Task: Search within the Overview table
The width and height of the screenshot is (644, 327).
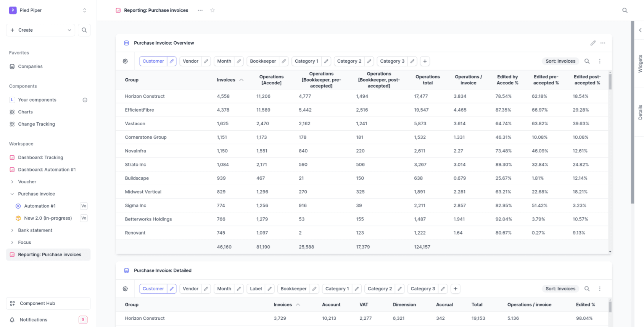Action: (x=587, y=61)
